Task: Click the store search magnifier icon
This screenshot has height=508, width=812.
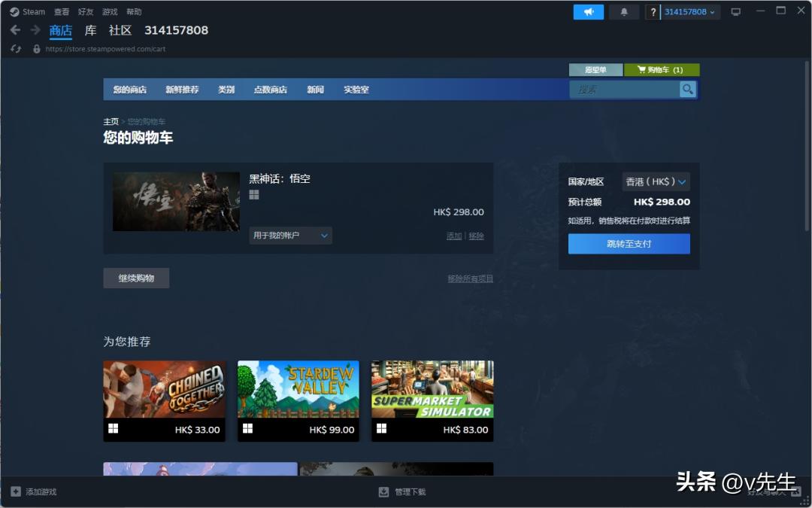Action: pyautogui.click(x=687, y=89)
